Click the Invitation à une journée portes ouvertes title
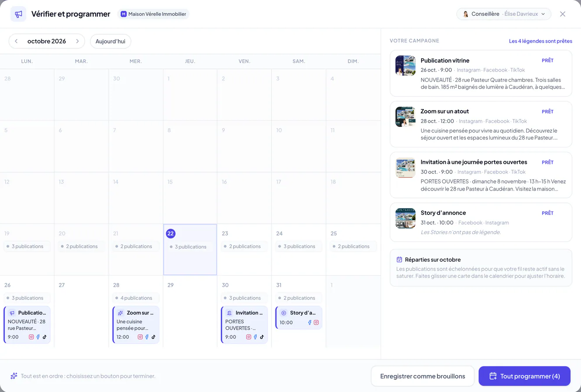This screenshot has height=392, width=581. pyautogui.click(x=474, y=162)
